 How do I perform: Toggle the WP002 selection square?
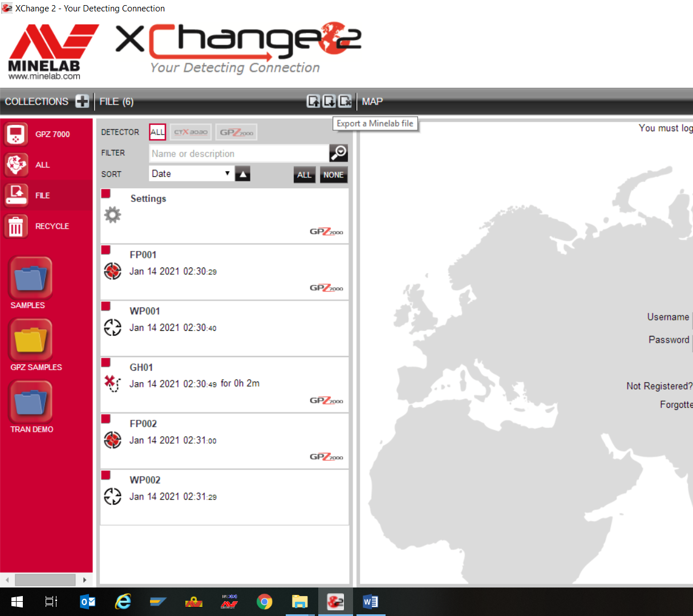(106, 475)
